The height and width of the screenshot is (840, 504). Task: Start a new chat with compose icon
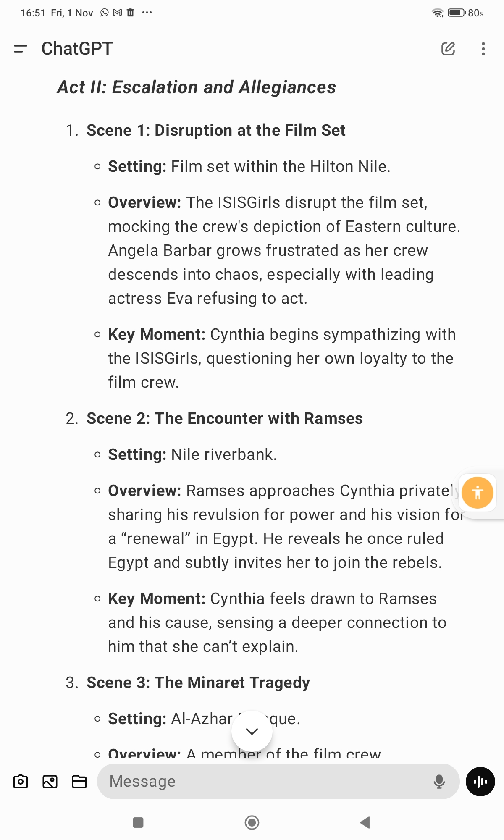[x=448, y=49]
